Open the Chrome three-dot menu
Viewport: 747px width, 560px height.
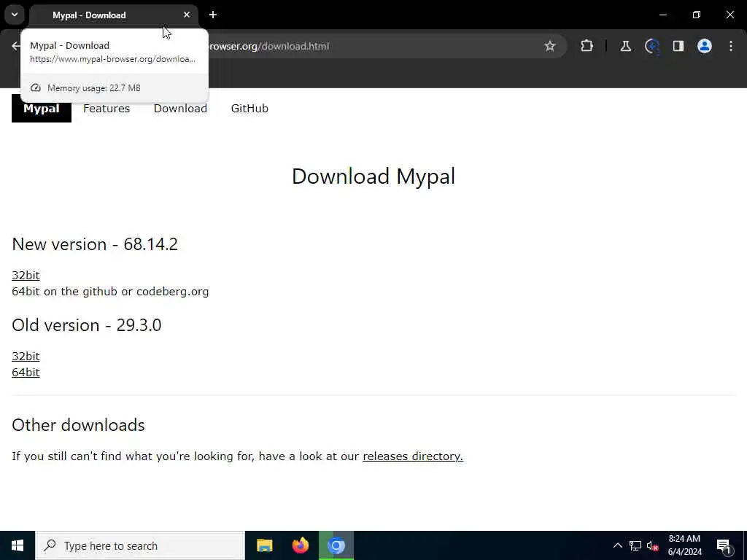coord(731,46)
